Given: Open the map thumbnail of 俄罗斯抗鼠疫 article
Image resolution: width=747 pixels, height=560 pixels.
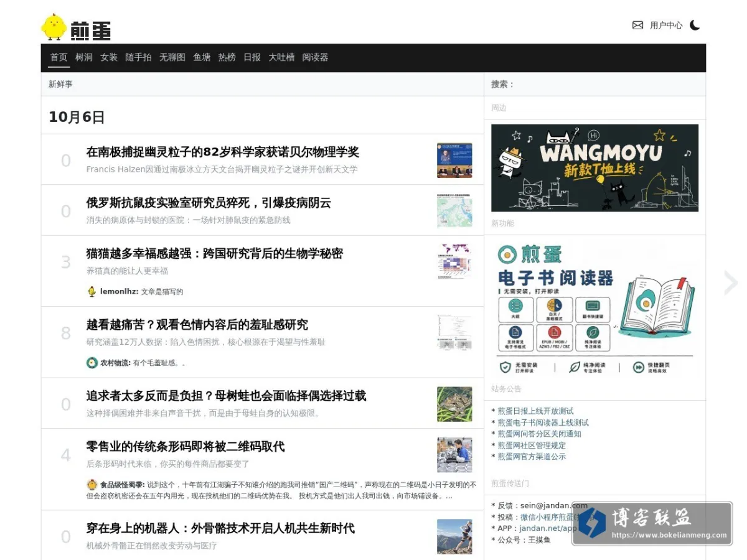Looking at the screenshot, I should (x=454, y=211).
